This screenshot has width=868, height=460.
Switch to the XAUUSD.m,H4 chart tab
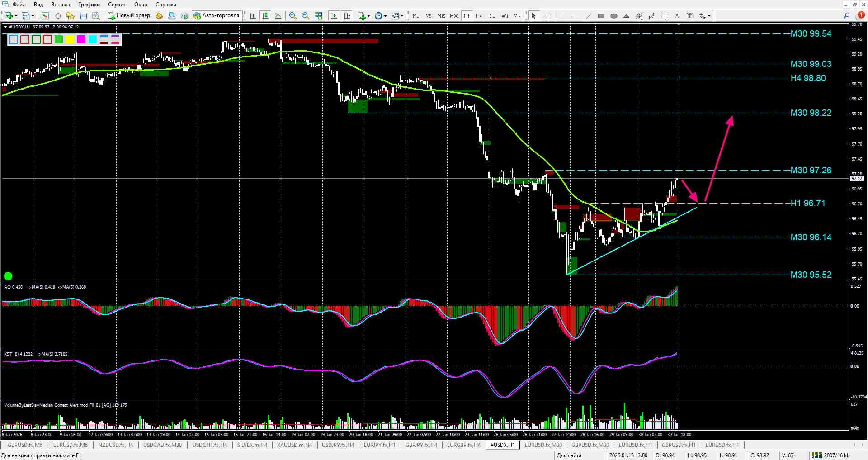point(294,445)
